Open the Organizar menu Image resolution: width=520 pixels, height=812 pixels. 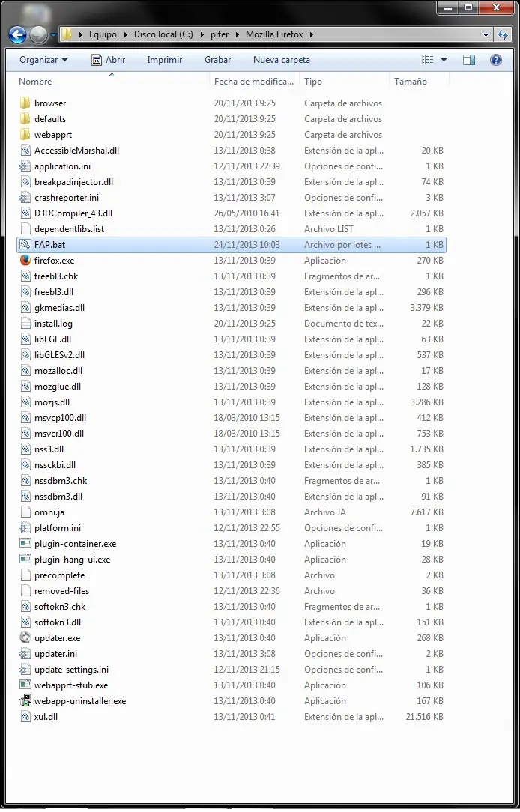(x=43, y=60)
